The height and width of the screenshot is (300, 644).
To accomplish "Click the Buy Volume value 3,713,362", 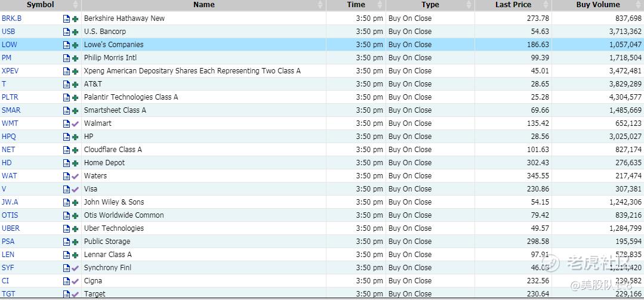I will coord(625,31).
